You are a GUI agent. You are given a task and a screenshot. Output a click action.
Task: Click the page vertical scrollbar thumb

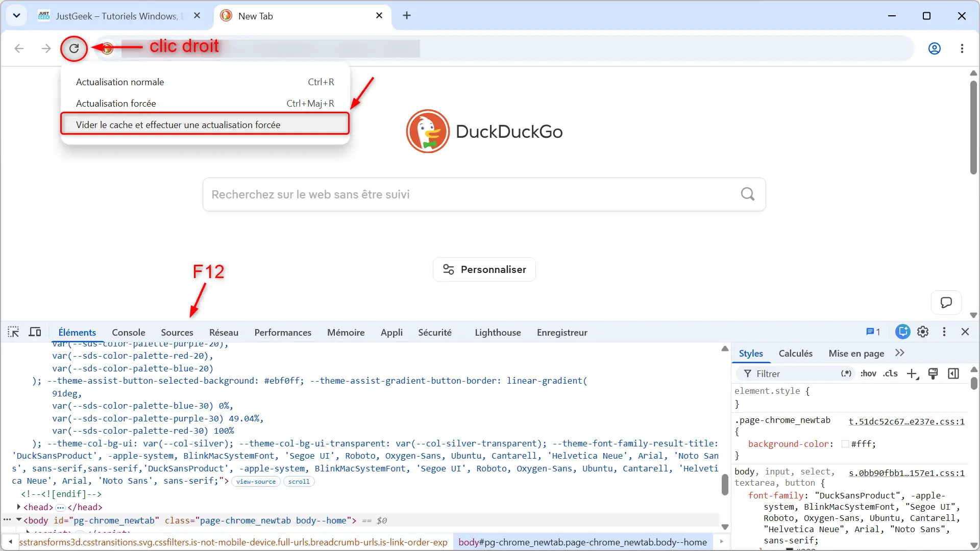pyautogui.click(x=974, y=128)
